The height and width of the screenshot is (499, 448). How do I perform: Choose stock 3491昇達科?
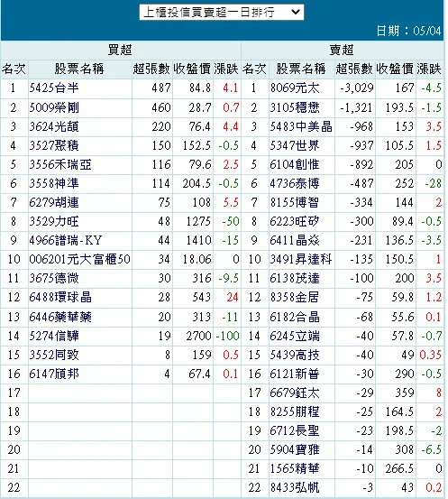301,259
